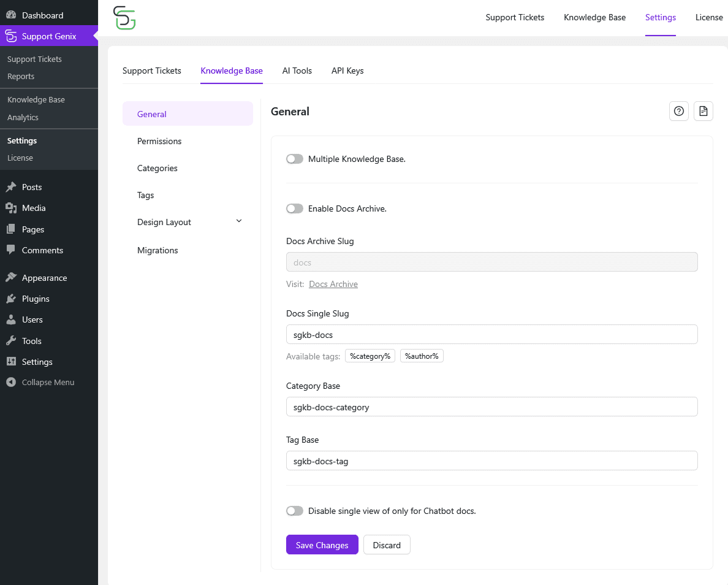Click the Appearance paintbrush icon
The height and width of the screenshot is (585, 728).
(12, 277)
